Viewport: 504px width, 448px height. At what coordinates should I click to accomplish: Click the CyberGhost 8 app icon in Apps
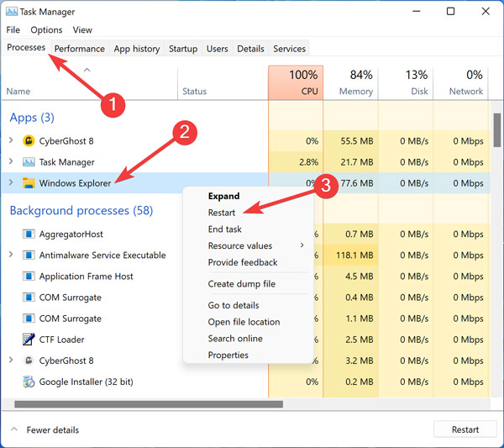pos(29,141)
